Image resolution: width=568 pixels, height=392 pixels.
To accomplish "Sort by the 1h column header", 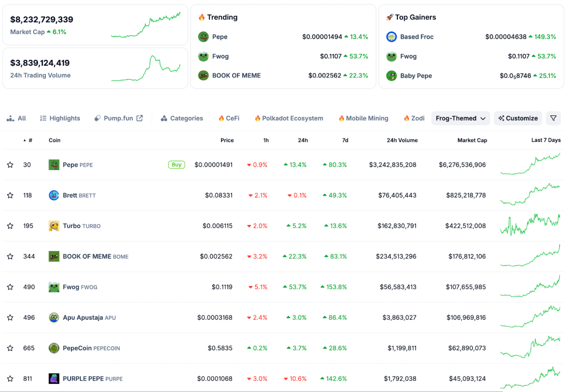I will 266,140.
